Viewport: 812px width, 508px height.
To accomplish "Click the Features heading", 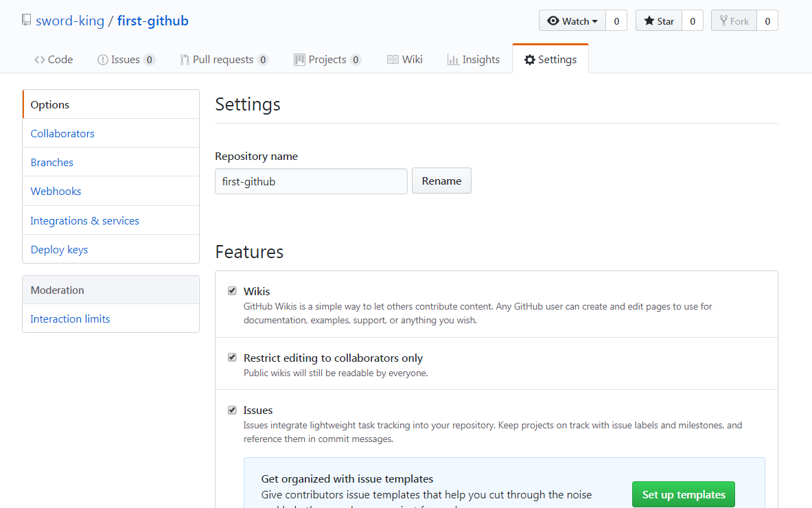I will click(x=249, y=252).
